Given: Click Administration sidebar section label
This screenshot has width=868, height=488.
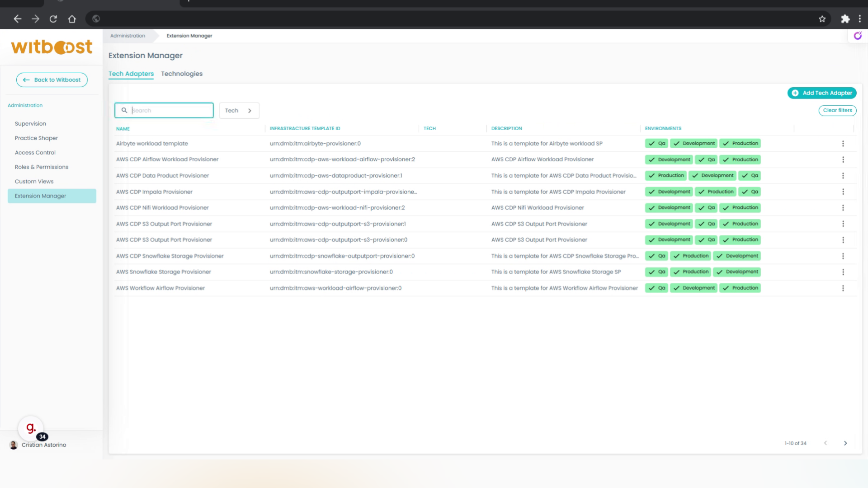Looking at the screenshot, I should click(25, 105).
